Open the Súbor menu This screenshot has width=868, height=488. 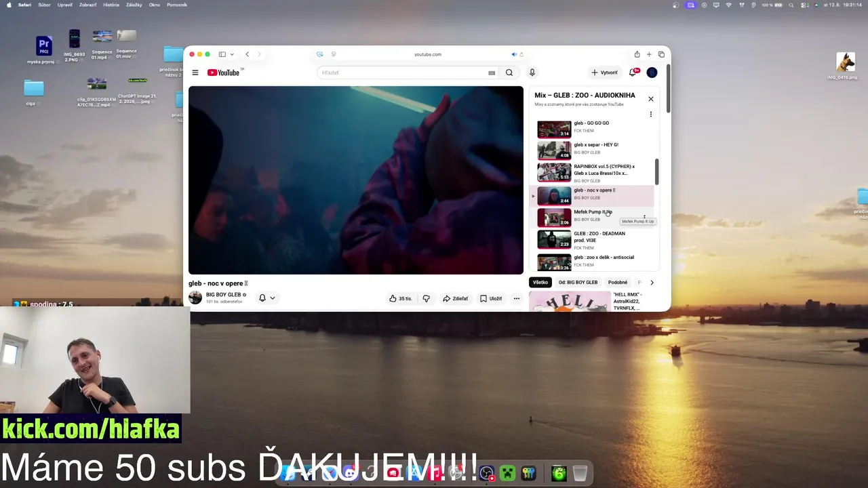click(x=45, y=5)
